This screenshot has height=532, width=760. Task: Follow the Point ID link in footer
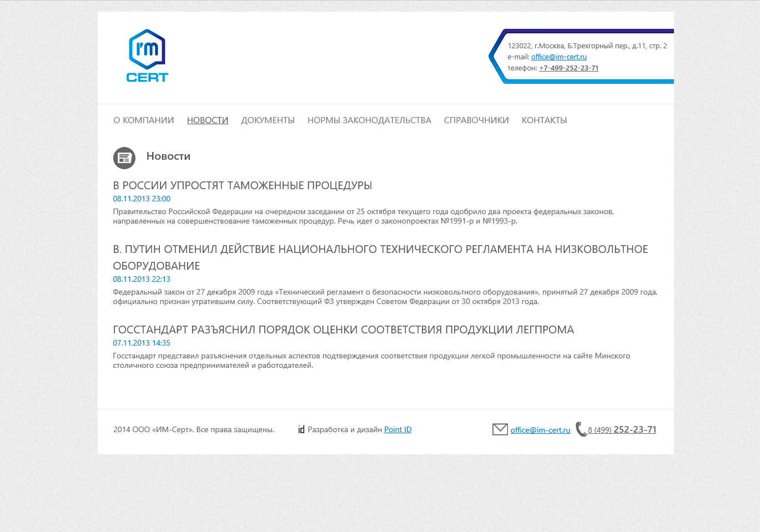click(397, 430)
